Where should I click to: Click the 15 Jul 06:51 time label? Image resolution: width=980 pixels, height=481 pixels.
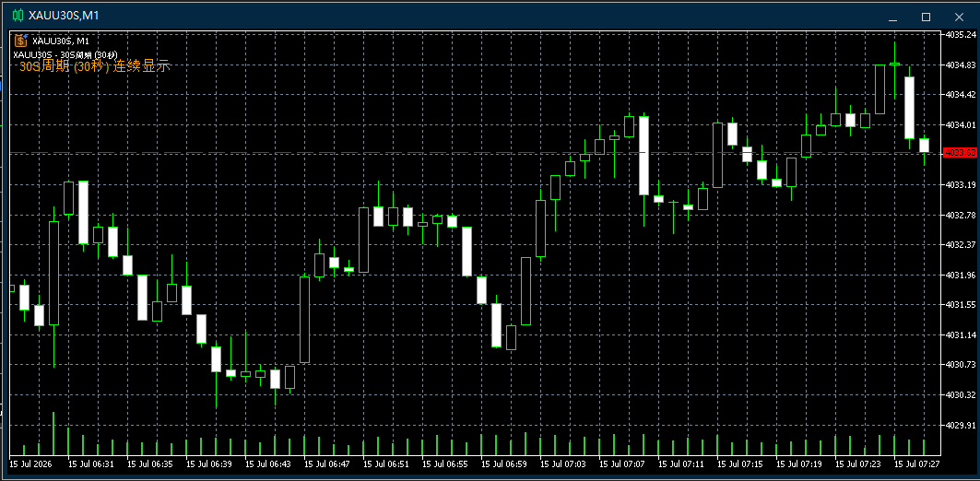click(x=385, y=464)
